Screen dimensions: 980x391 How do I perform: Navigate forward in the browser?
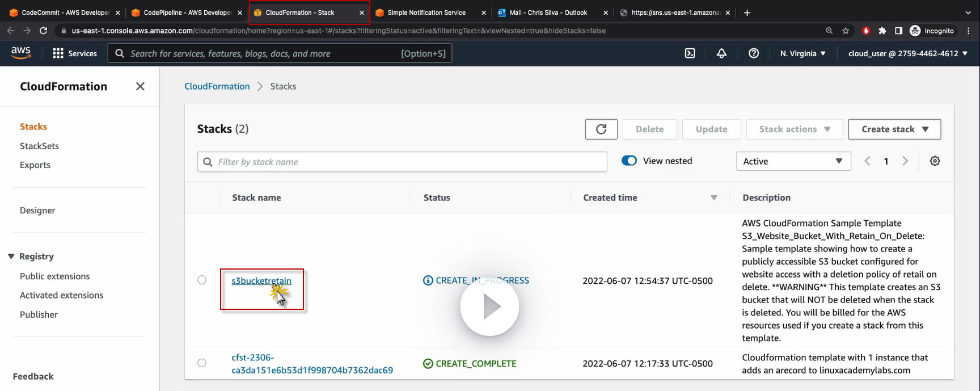(x=27, y=31)
